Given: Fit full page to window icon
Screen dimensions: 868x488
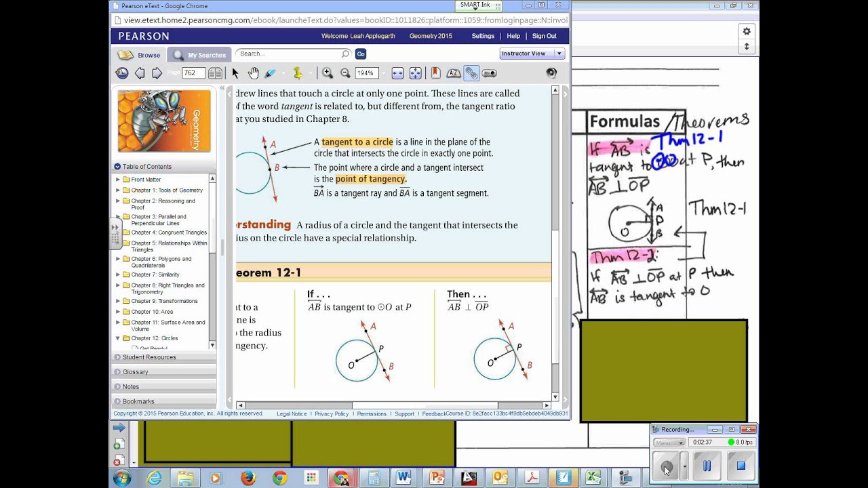Looking at the screenshot, I should 416,73.
